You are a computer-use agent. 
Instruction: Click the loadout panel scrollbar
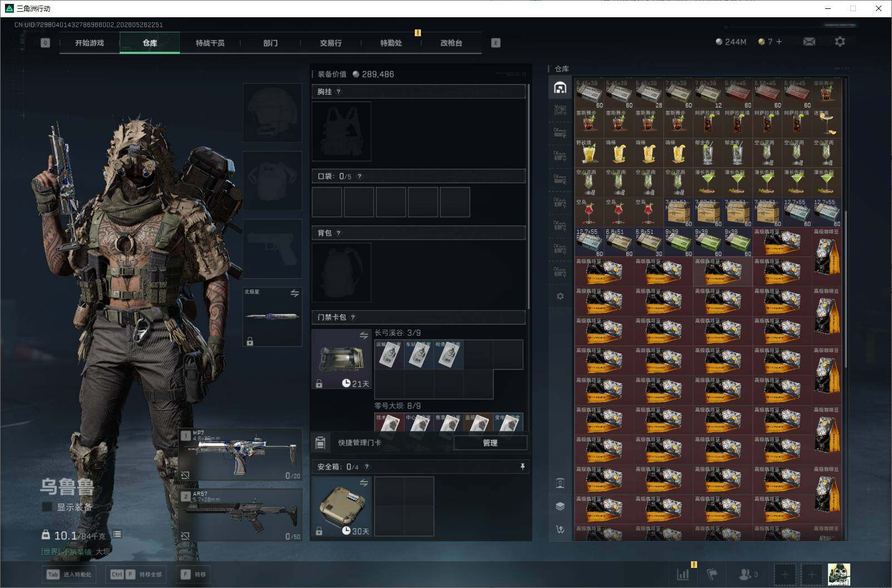(528, 196)
